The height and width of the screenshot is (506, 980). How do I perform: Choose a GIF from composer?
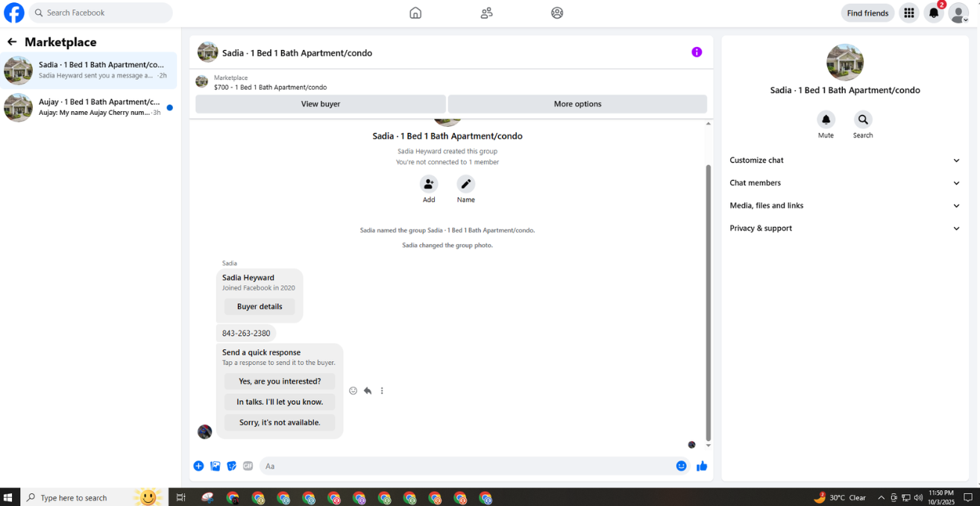pyautogui.click(x=248, y=466)
